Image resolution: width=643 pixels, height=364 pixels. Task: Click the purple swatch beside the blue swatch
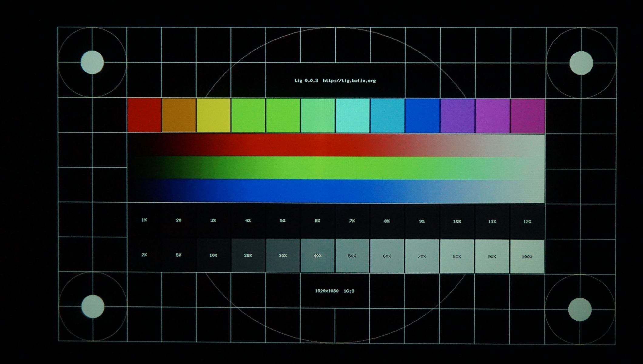[457, 116]
